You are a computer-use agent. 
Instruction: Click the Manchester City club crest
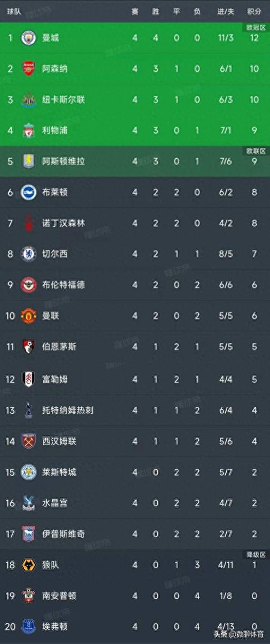click(x=28, y=38)
